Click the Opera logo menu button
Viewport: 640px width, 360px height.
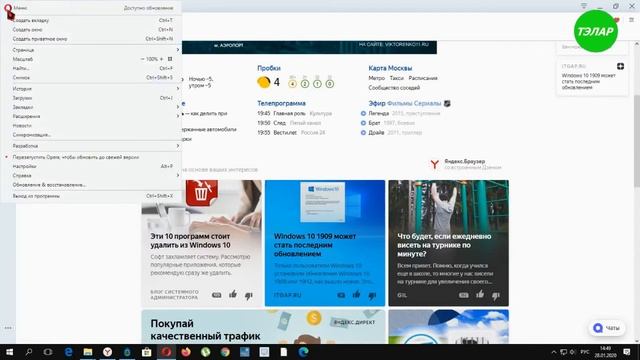[x=8, y=8]
